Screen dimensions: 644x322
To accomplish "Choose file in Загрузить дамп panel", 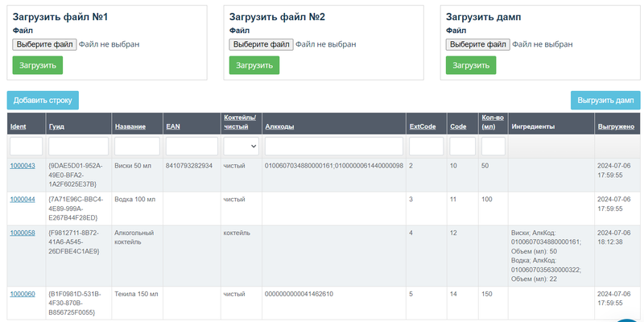I will [478, 44].
